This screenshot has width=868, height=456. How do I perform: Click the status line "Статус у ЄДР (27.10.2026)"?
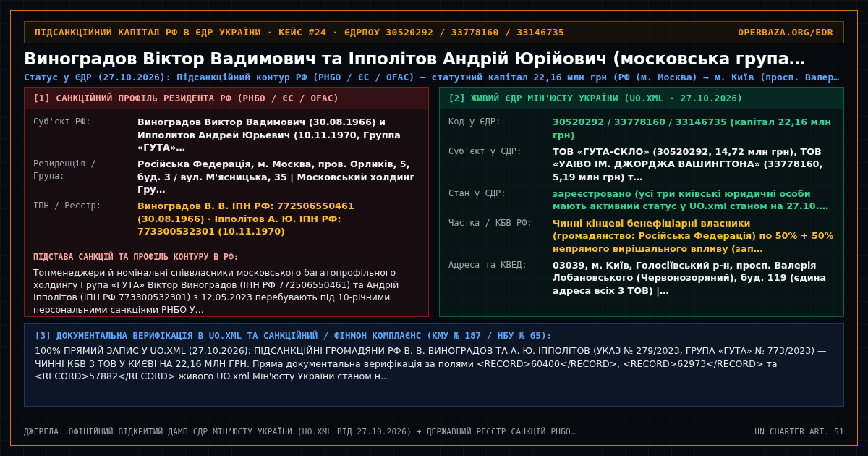[431, 77]
